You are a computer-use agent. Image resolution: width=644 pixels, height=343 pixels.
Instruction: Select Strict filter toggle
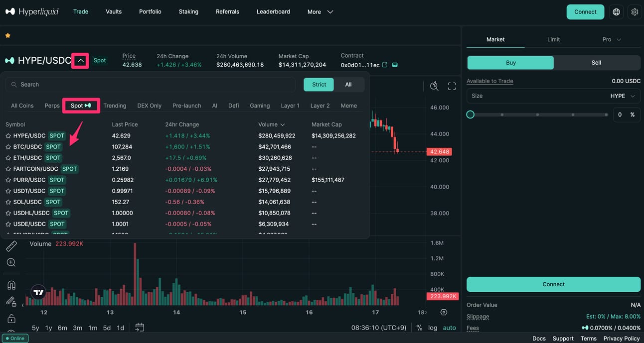[319, 85]
